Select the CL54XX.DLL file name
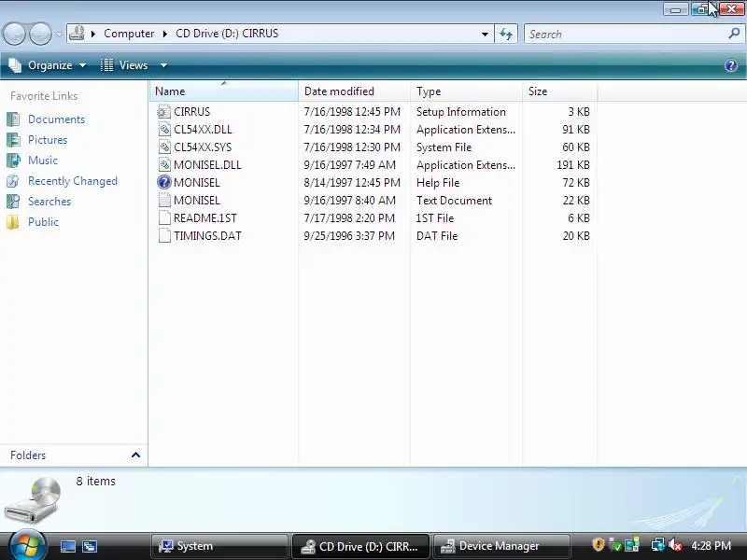 [203, 130]
